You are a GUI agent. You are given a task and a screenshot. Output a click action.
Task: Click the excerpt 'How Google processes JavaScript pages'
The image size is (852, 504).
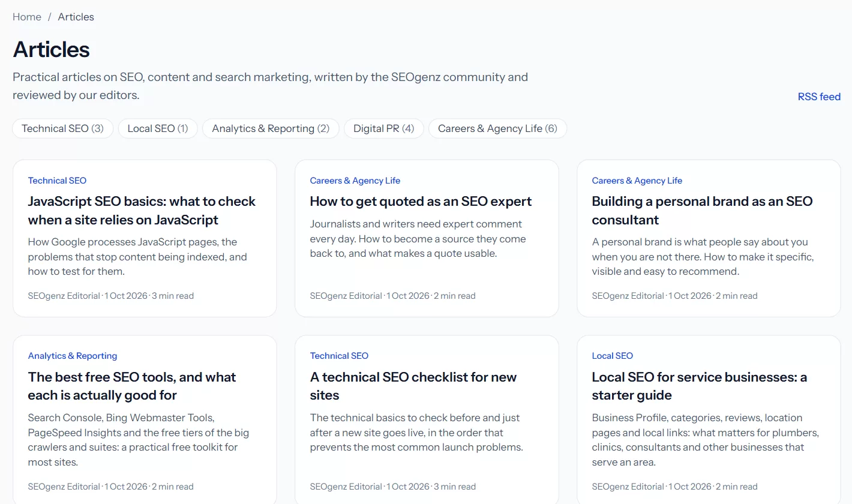[137, 257]
